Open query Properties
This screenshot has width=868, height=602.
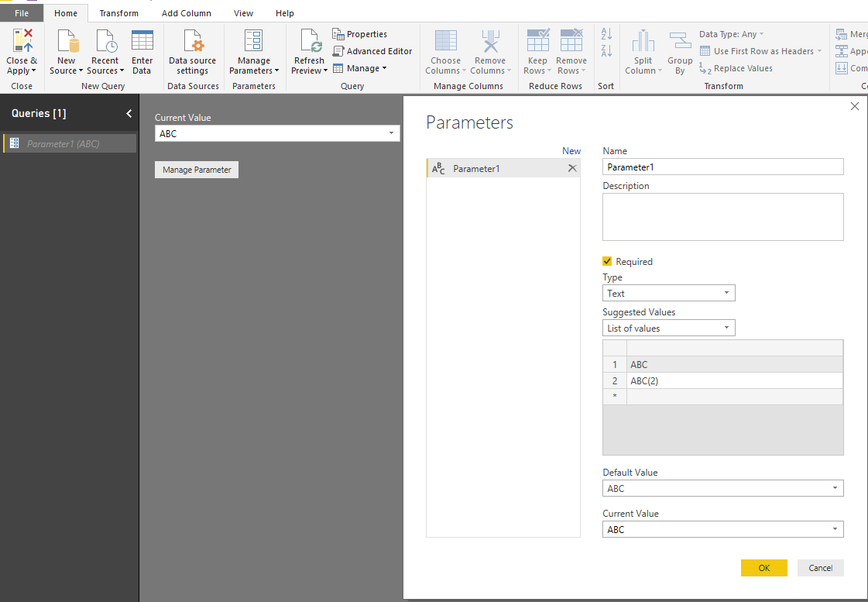(360, 34)
